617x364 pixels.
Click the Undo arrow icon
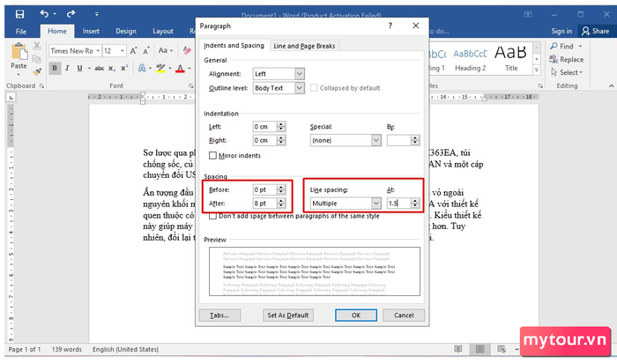click(x=44, y=14)
